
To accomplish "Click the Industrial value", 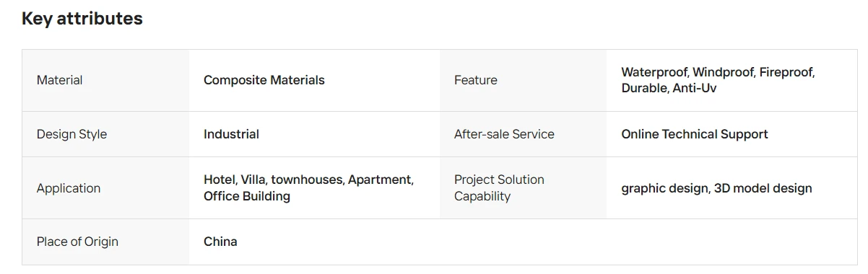I will pyautogui.click(x=231, y=134).
